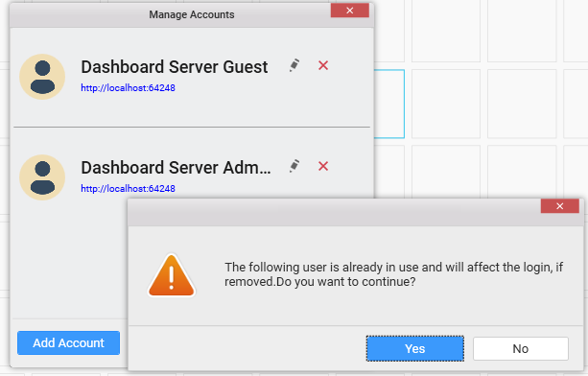The width and height of the screenshot is (588, 376).
Task: Select the Dashboard Server Adm… avatar
Action: [x=42, y=177]
